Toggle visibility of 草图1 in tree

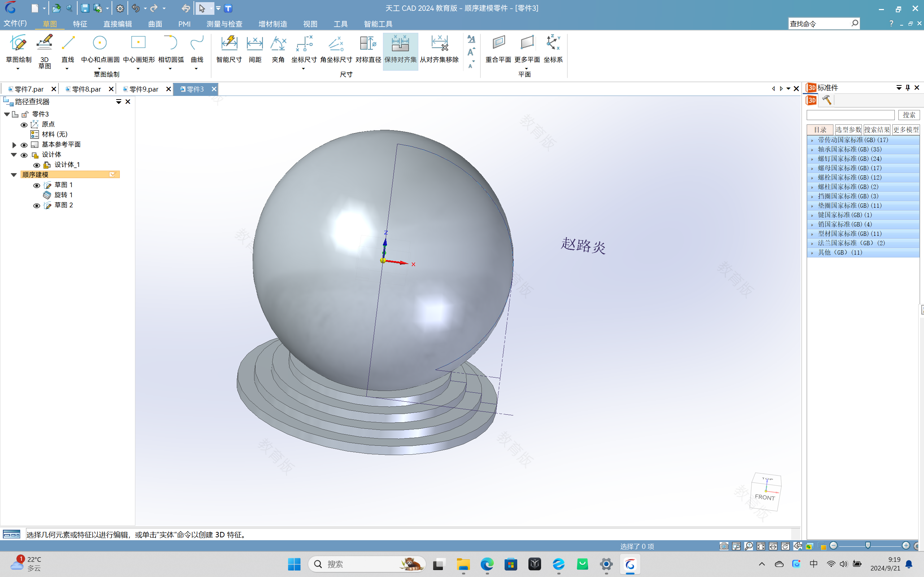pos(36,185)
